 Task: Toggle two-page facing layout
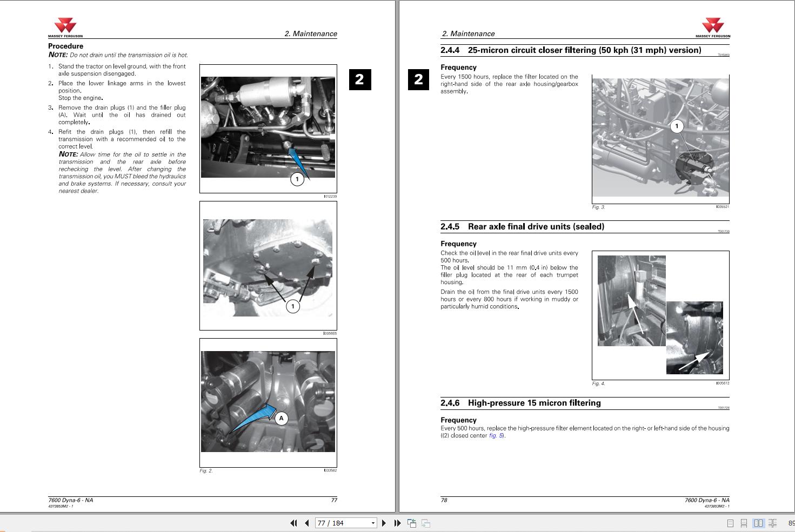[758, 523]
